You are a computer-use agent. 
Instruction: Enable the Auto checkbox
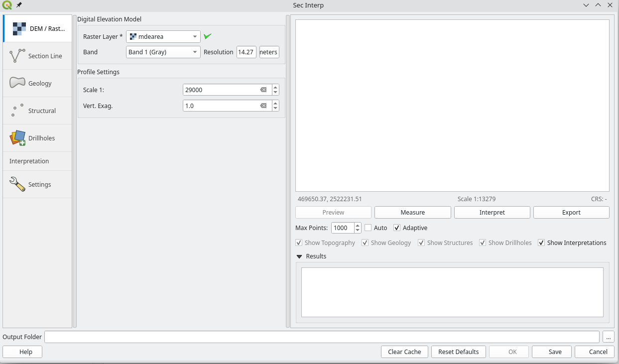pos(368,228)
